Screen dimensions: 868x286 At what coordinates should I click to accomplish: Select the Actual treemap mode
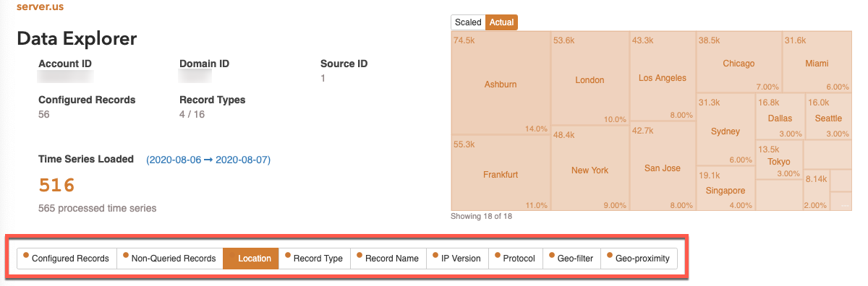click(502, 22)
